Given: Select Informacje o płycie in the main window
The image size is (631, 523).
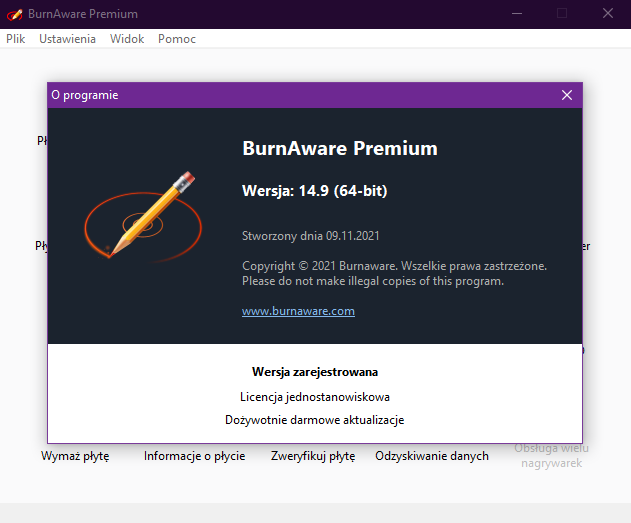Looking at the screenshot, I should 194,456.
